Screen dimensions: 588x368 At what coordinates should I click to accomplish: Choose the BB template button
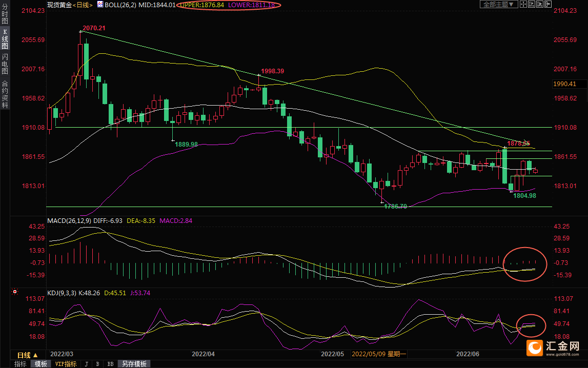(x=110, y=364)
